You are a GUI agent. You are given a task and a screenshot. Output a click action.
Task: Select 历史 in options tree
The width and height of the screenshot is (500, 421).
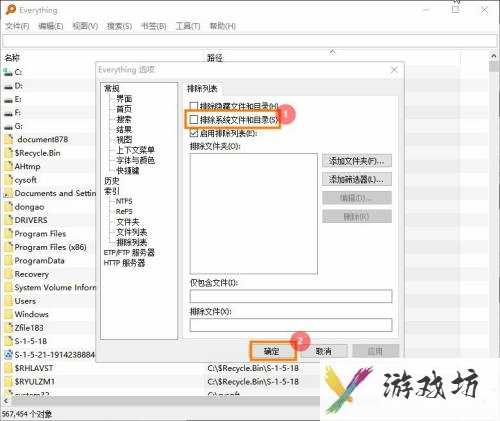click(112, 181)
